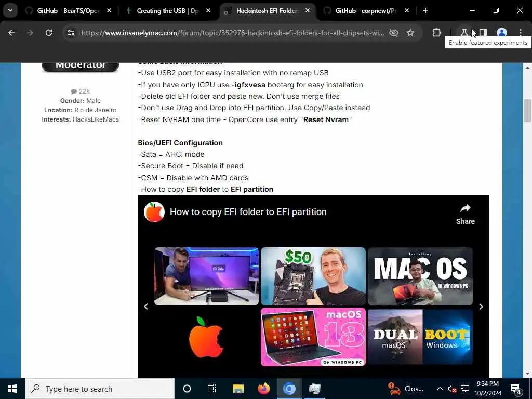
Task: Open File Explorer from taskbar
Action: click(x=238, y=389)
